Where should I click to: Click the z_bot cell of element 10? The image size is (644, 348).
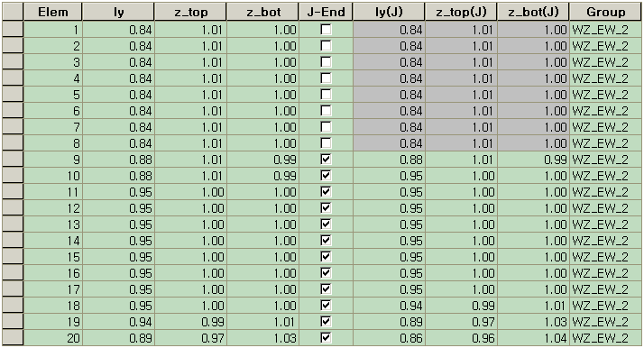tap(262, 176)
